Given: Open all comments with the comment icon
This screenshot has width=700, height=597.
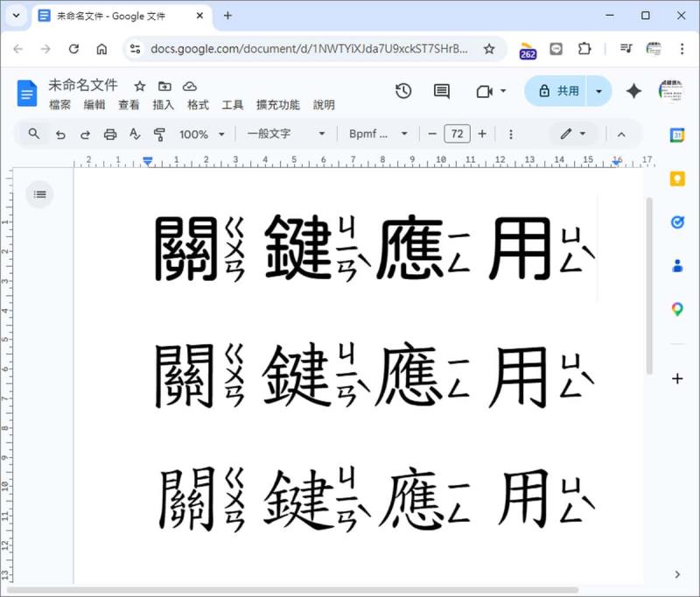Looking at the screenshot, I should [440, 91].
